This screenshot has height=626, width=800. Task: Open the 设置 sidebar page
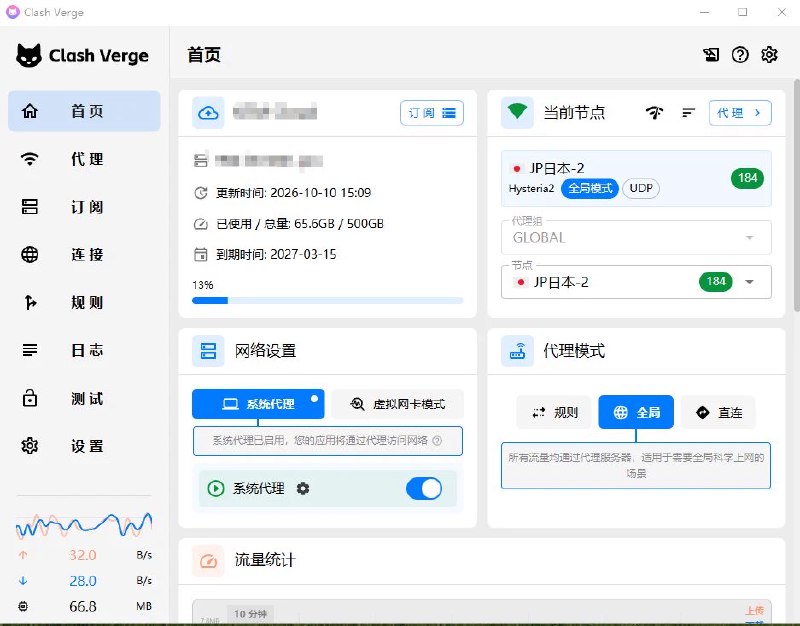tap(84, 446)
